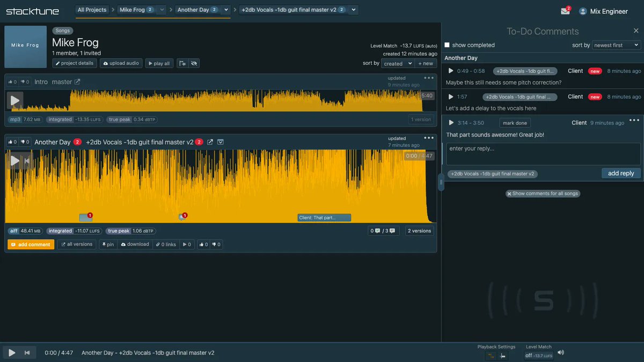The width and height of the screenshot is (644, 362).
Task: Open the upload audio dialog
Action: pos(121,63)
